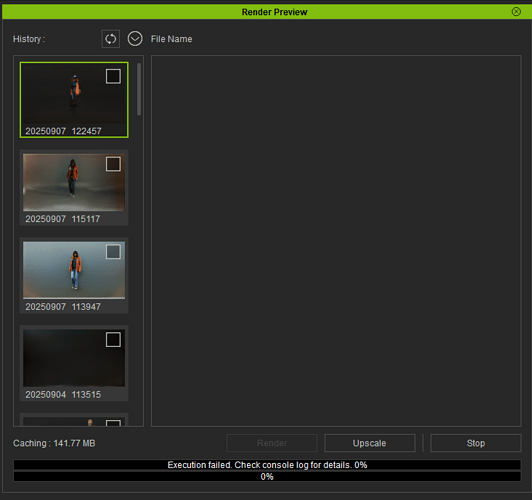
Task: Stop the current render
Action: pos(476,443)
